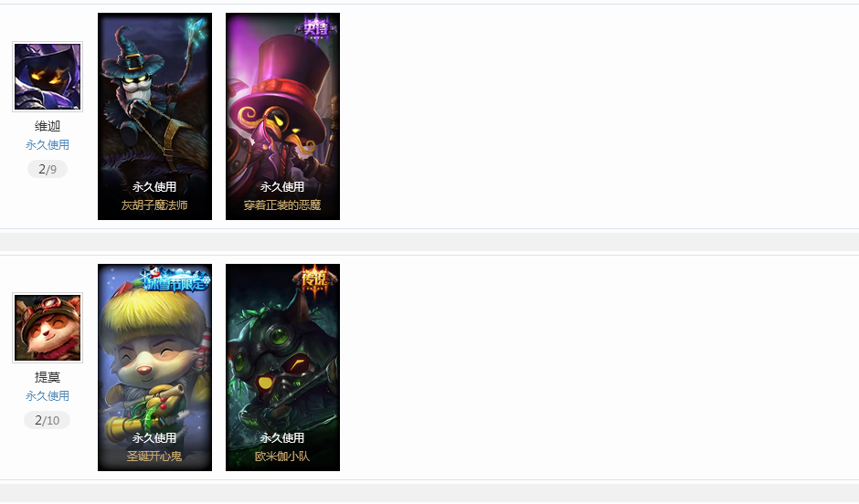Screen dimensions: 859x504
Task: Click the 2/9 skin count badge
Action: coord(48,169)
